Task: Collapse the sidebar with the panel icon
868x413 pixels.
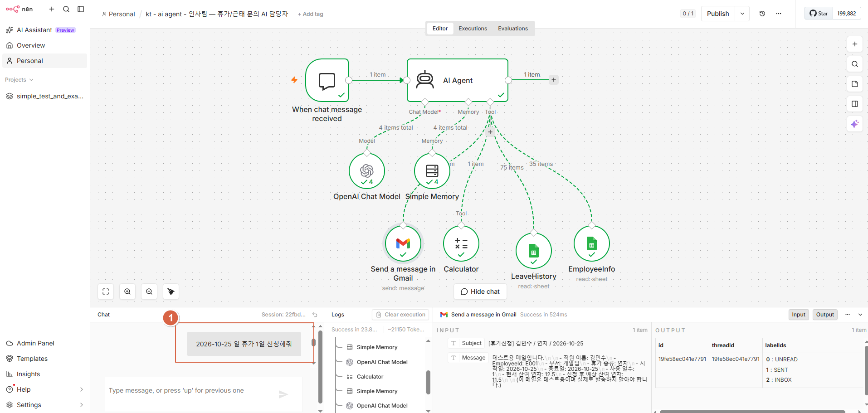Action: (81, 9)
